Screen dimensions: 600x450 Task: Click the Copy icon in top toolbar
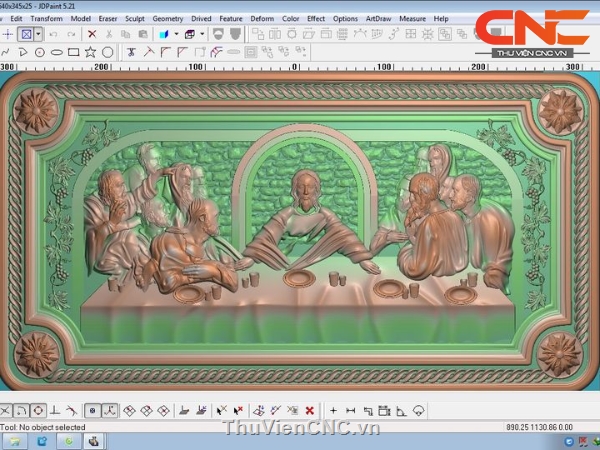[126, 34]
